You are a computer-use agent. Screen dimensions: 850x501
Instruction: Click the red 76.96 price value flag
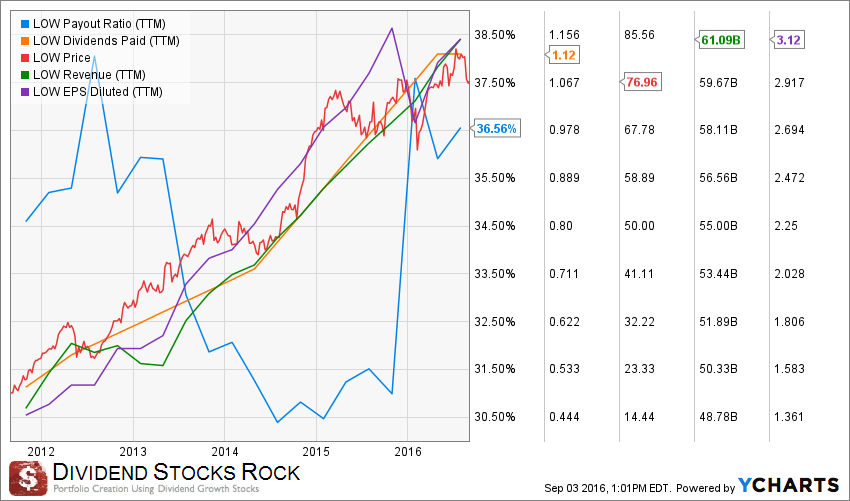click(x=642, y=82)
